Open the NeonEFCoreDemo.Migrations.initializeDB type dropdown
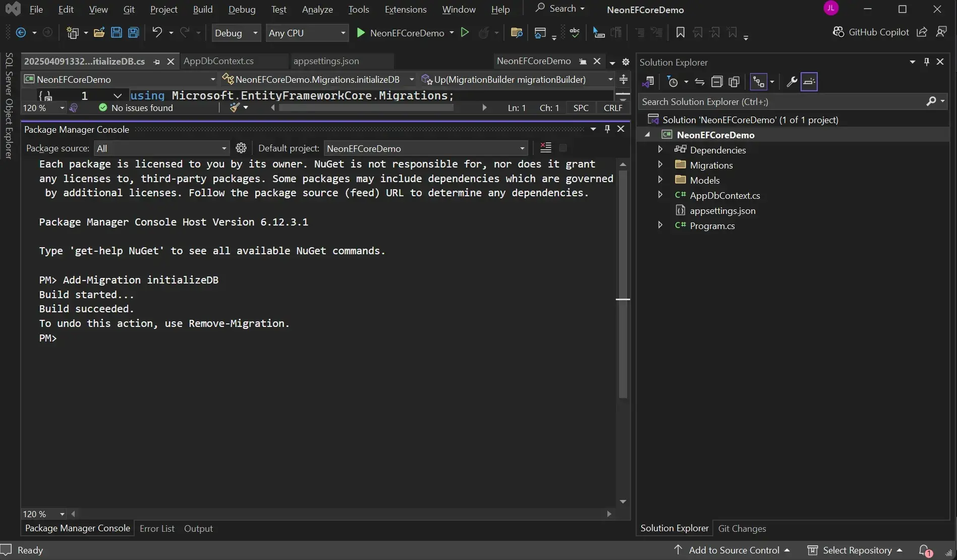 pyautogui.click(x=318, y=79)
